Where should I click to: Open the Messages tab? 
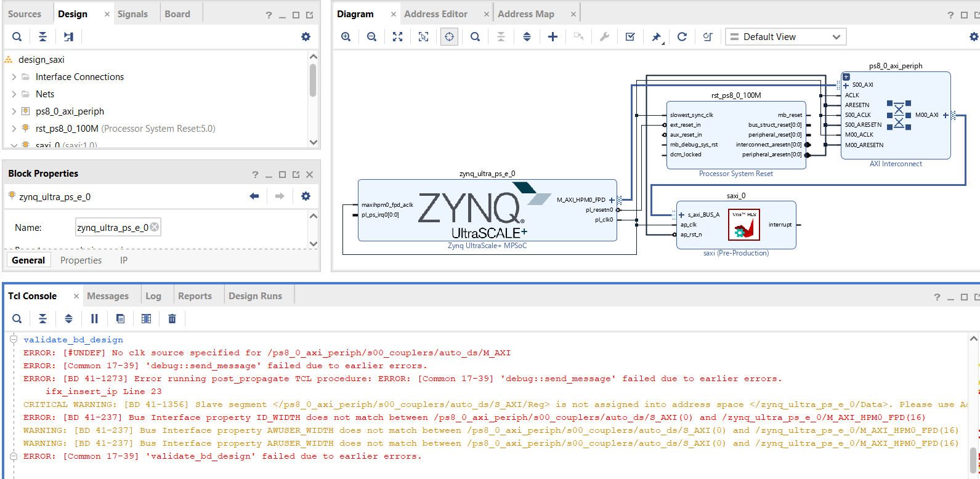coord(108,296)
